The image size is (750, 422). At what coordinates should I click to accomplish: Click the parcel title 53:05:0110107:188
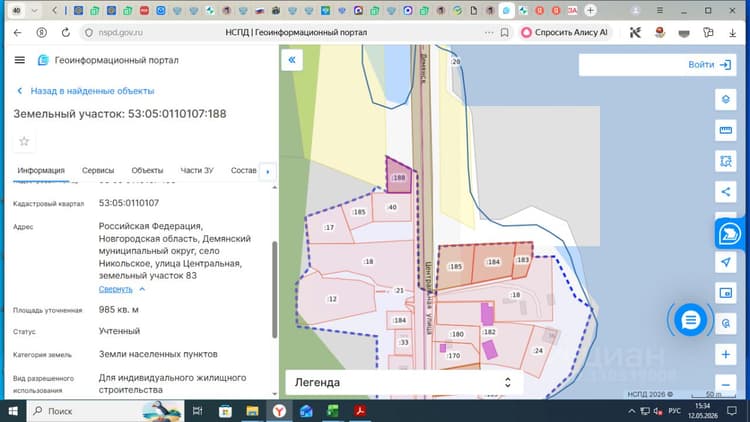click(x=177, y=114)
